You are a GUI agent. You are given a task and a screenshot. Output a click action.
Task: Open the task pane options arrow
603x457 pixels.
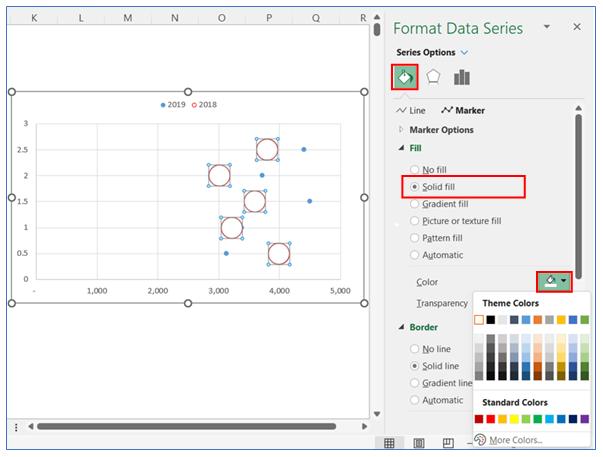click(564, 29)
